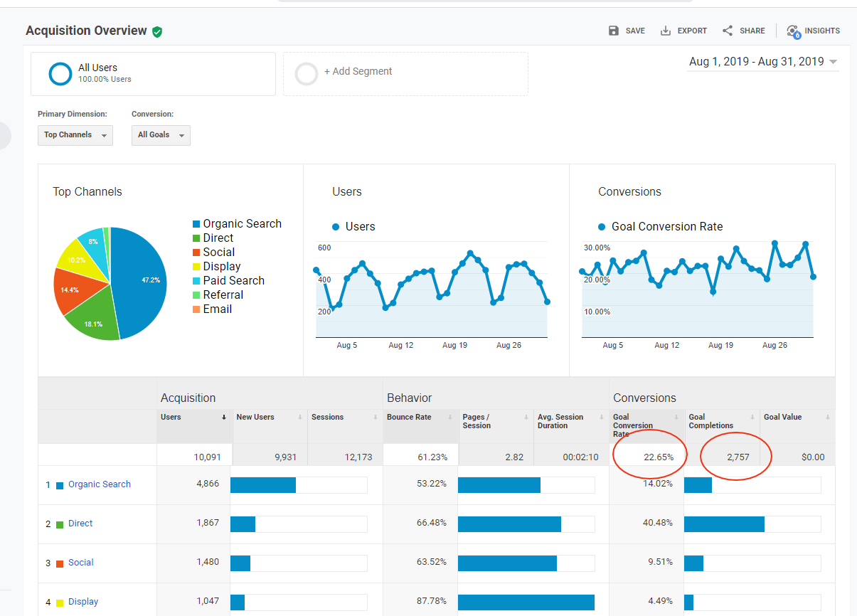Sort by New Users column arrow
The image size is (857, 616).
tap(300, 418)
